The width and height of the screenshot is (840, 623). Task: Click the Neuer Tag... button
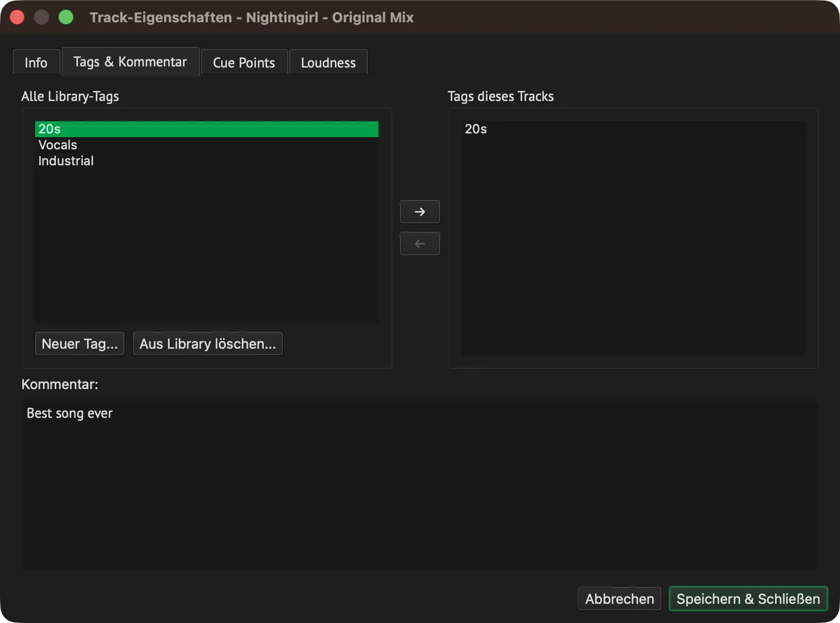click(80, 343)
